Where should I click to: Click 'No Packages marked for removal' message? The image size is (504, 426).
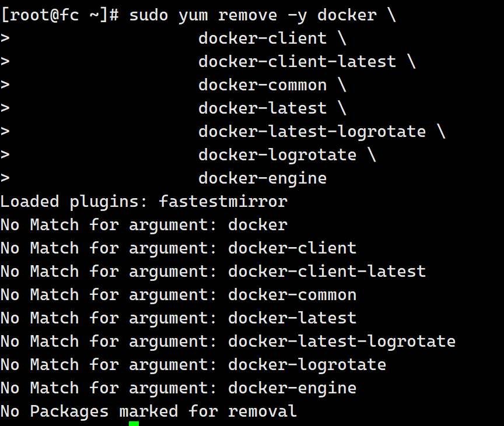coord(149,411)
